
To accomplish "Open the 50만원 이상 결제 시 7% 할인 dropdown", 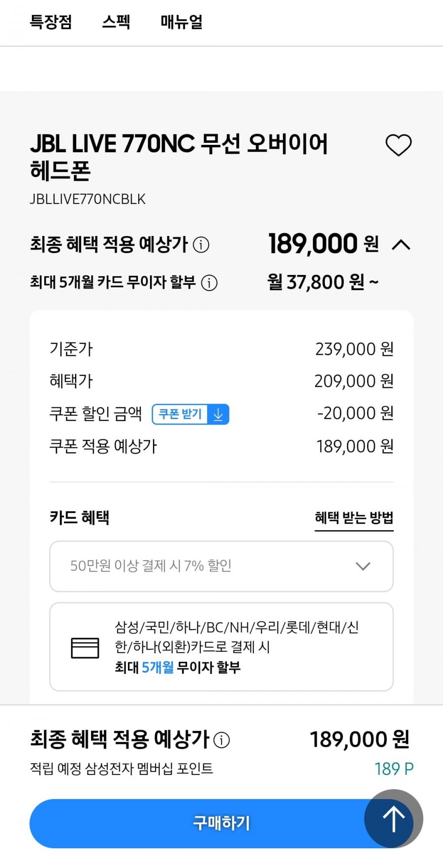I will coord(221,566).
